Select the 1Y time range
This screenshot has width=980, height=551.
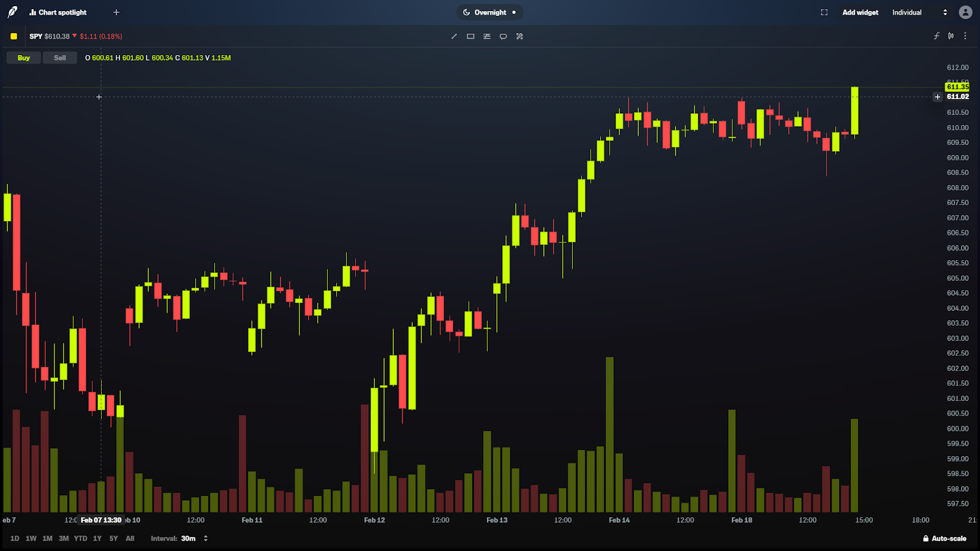point(97,539)
